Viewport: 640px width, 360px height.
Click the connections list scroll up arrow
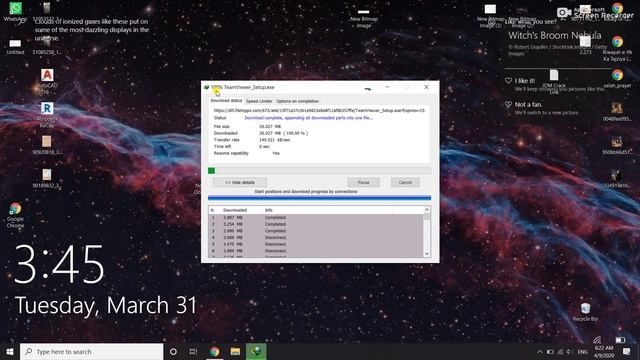tap(427, 210)
